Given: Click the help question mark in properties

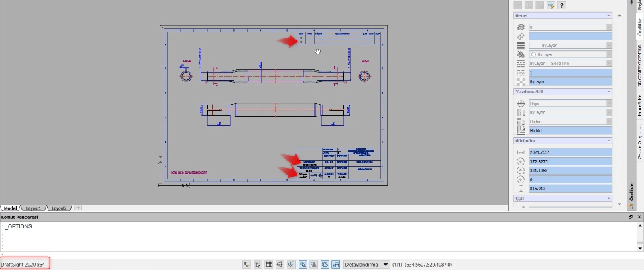Looking at the screenshot, I should [561, 5].
